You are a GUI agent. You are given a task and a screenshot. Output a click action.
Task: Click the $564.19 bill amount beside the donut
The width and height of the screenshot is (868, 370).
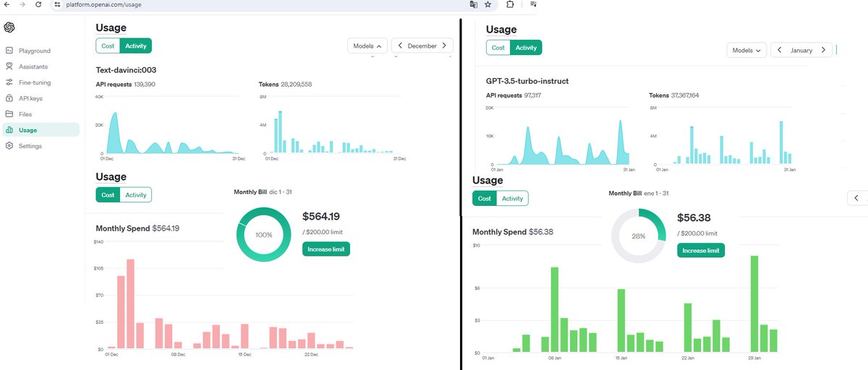(x=321, y=215)
